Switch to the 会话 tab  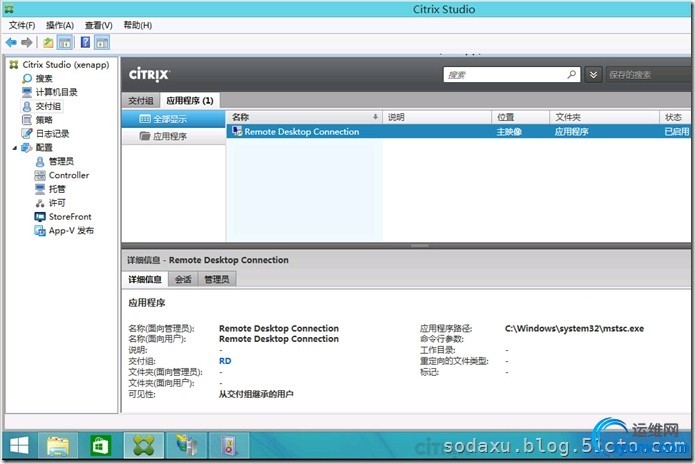pyautogui.click(x=183, y=279)
